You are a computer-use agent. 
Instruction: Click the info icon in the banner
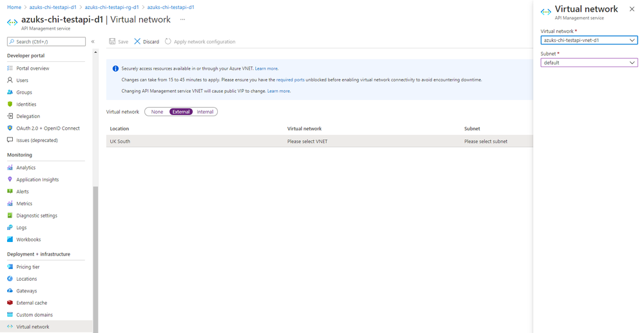point(115,68)
